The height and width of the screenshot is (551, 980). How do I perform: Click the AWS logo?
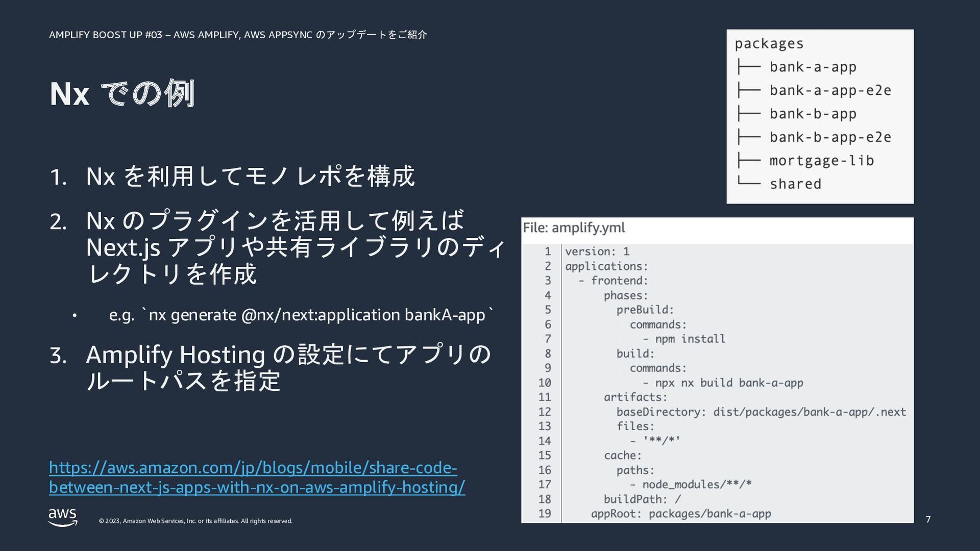pyautogui.click(x=63, y=517)
